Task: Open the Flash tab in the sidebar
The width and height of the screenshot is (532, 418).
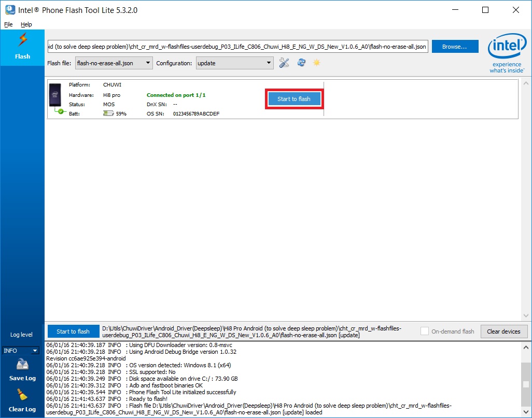Action: [22, 47]
